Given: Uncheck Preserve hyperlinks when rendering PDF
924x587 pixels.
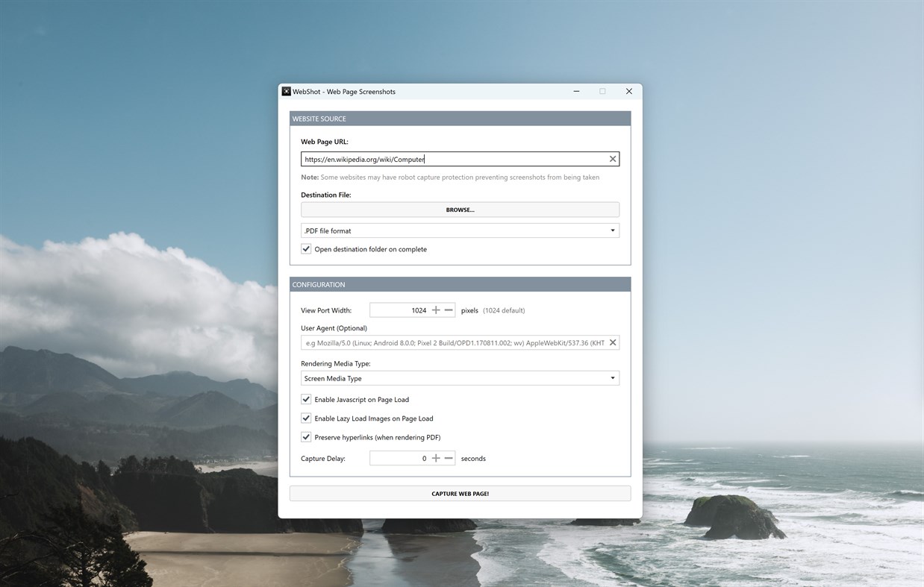Looking at the screenshot, I should [x=306, y=436].
